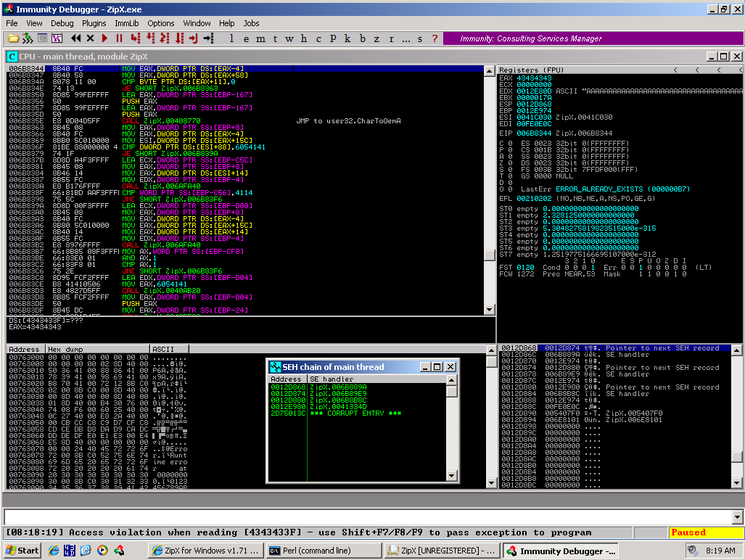Run the program with the red play icon
This screenshot has width=745, height=560.
pos(104,38)
